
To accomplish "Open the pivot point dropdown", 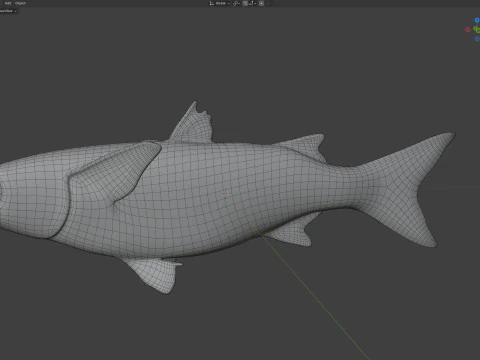I will click(236, 3).
